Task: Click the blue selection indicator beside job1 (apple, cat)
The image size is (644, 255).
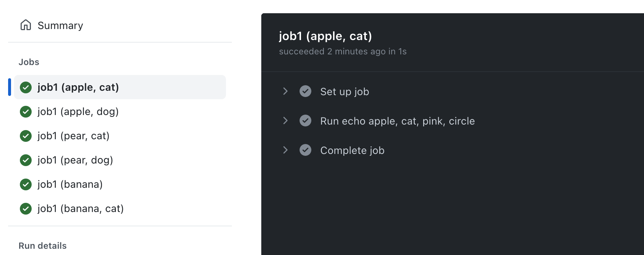Action: [x=10, y=87]
